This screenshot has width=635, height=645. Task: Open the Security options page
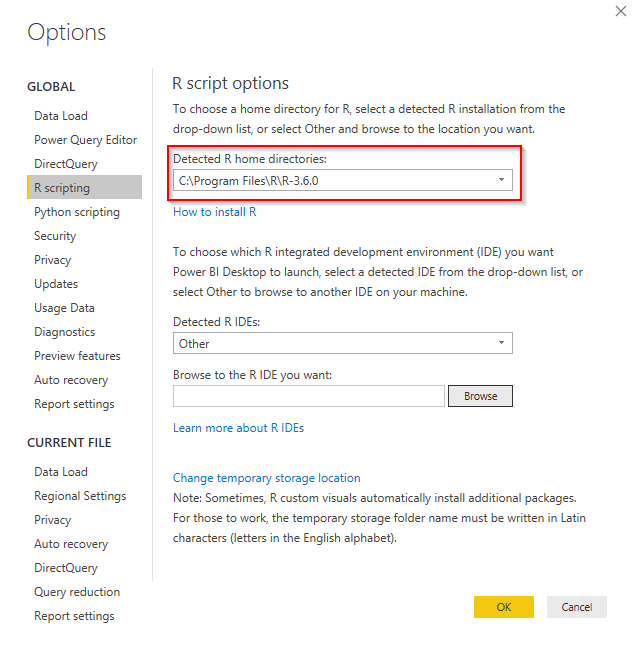pyautogui.click(x=55, y=236)
